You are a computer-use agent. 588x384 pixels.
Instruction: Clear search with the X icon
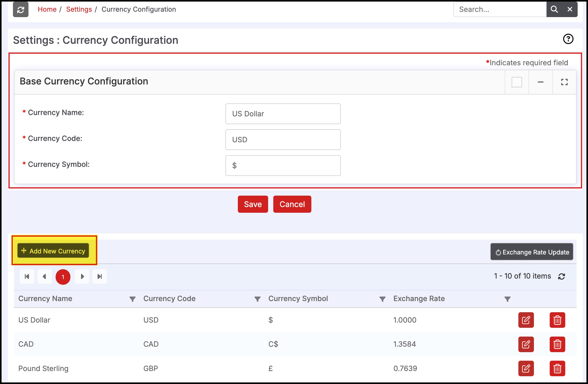tap(570, 9)
